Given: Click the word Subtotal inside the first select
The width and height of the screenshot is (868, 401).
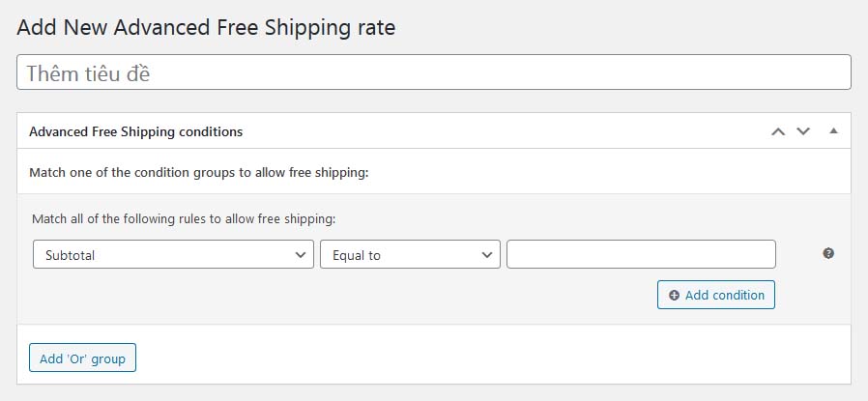Looking at the screenshot, I should [x=70, y=255].
